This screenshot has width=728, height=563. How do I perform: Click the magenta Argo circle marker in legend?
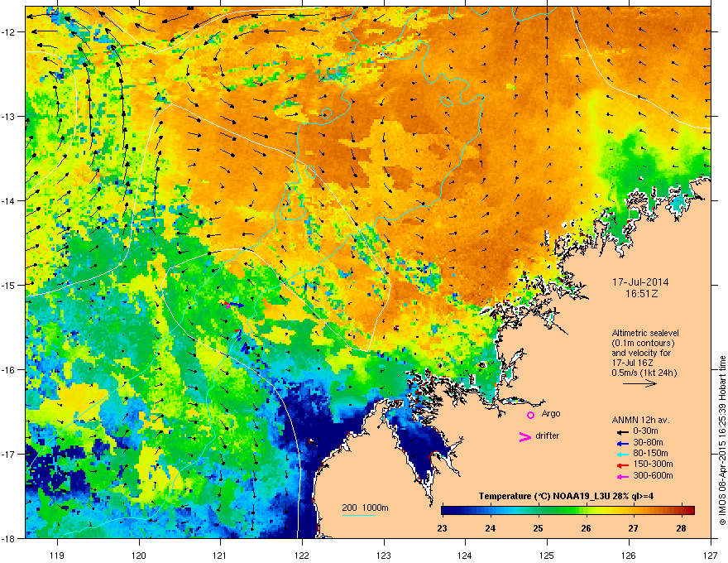530,415
